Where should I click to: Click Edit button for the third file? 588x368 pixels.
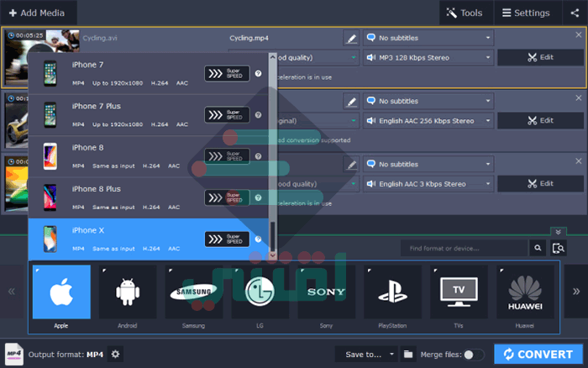click(x=540, y=183)
